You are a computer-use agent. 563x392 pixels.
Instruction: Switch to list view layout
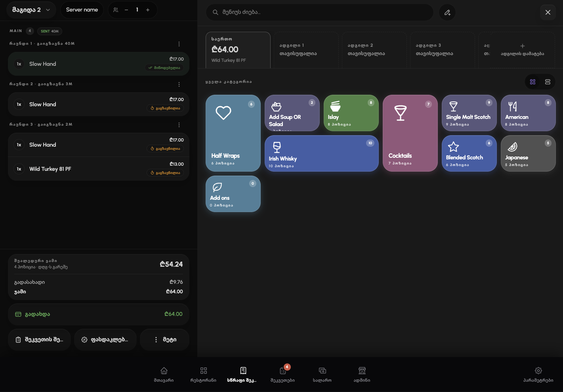pos(548,82)
